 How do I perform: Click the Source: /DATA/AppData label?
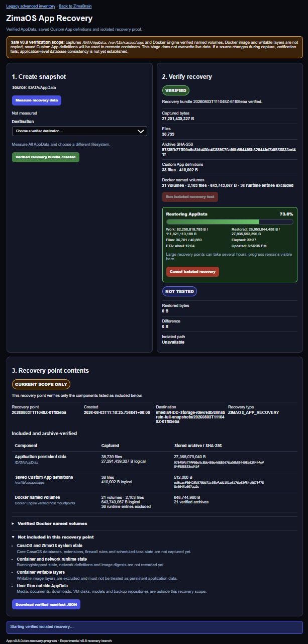coord(34,87)
